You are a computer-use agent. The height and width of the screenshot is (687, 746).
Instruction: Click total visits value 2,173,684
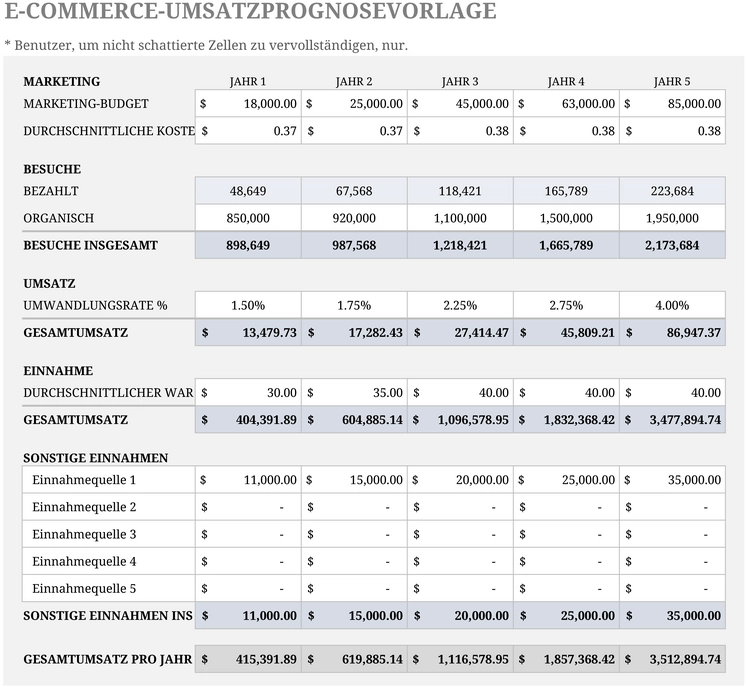point(672,245)
